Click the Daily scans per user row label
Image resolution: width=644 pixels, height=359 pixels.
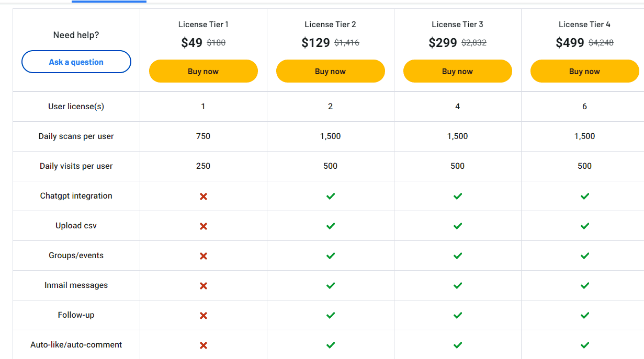[x=75, y=136]
